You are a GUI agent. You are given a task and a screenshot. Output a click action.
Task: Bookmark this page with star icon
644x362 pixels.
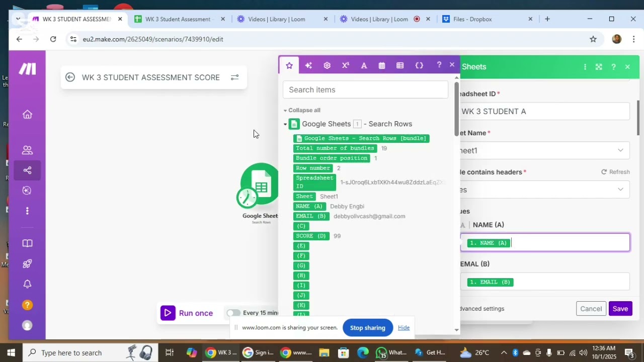[593, 39]
